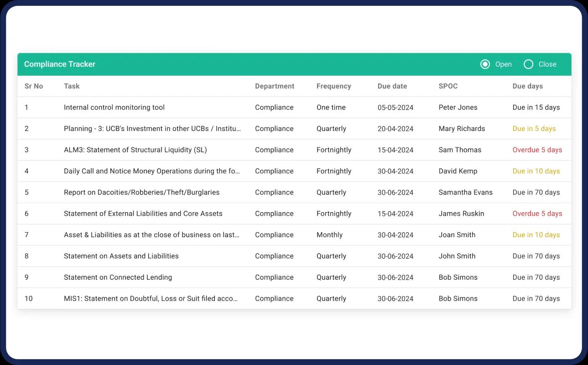Click Due in 5 days status
This screenshot has height=365, width=588.
tap(534, 129)
